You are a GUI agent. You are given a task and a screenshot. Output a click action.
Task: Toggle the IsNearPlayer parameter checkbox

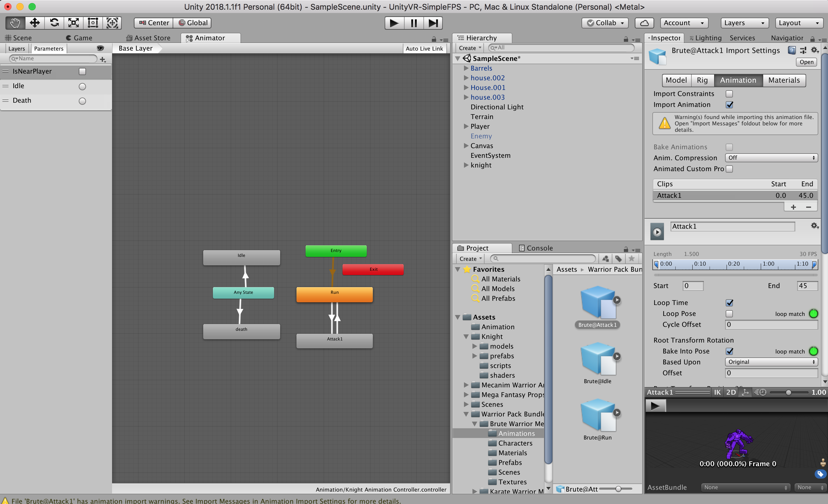[82, 71]
